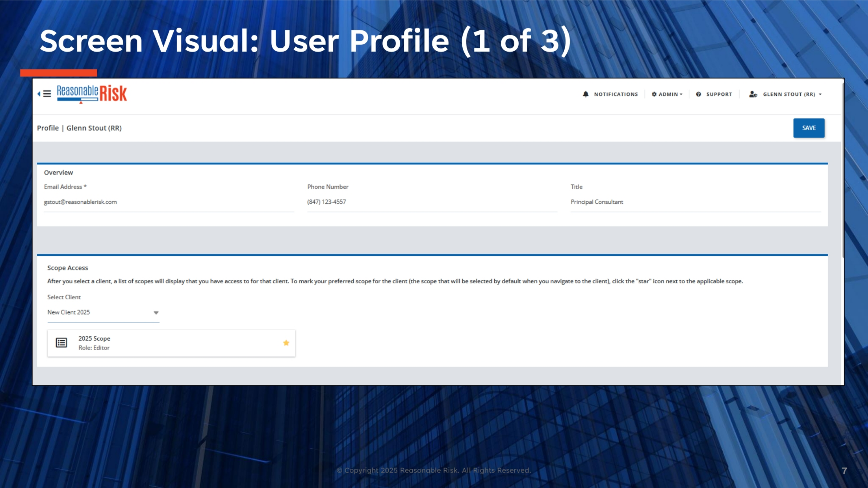Click the Select Client label
The height and width of the screenshot is (488, 868).
coord(64,297)
